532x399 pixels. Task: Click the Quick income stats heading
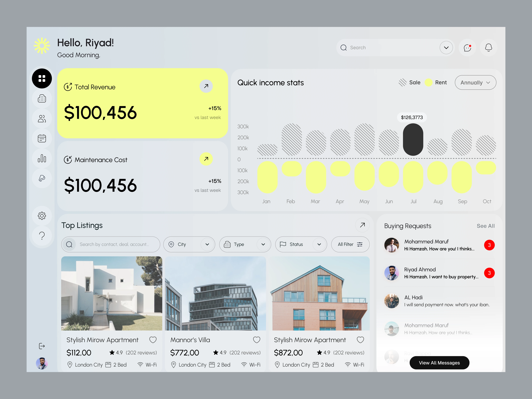tap(271, 83)
